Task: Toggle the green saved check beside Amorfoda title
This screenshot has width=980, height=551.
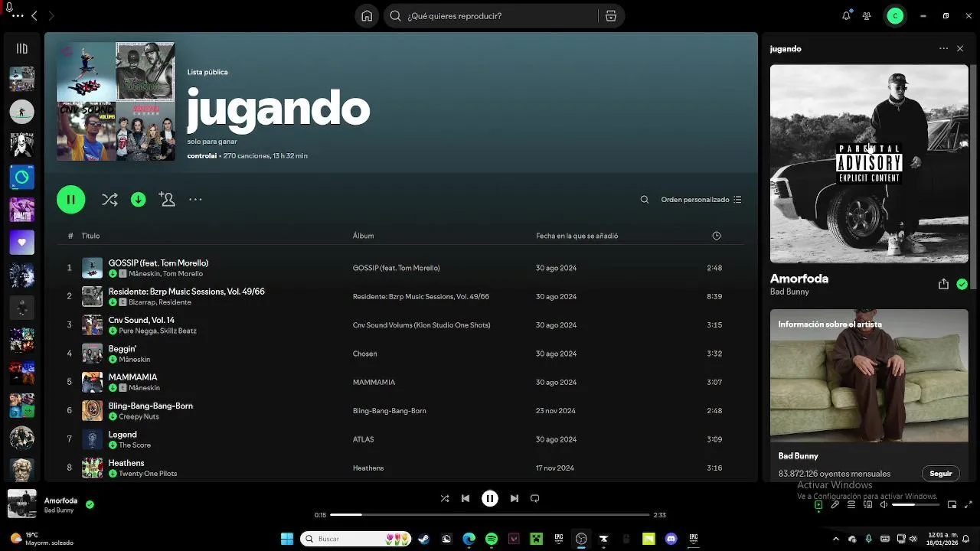Action: click(962, 284)
